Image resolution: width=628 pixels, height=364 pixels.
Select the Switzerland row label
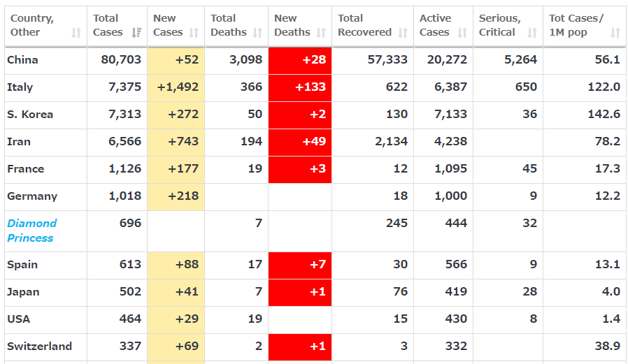pos(39,347)
